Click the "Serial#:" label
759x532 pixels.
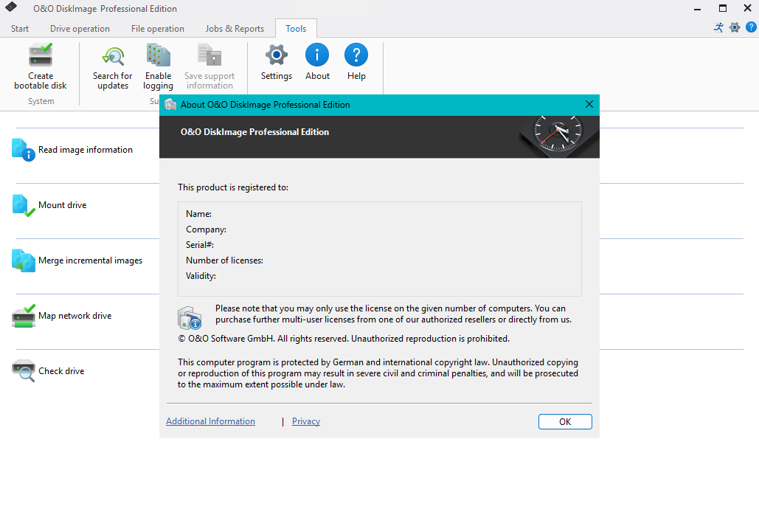(200, 245)
